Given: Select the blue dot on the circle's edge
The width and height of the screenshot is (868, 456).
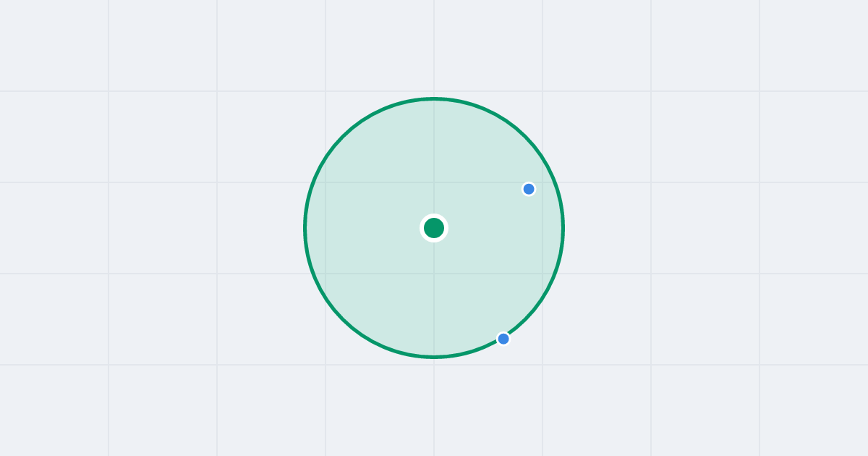Looking at the screenshot, I should (x=503, y=339).
